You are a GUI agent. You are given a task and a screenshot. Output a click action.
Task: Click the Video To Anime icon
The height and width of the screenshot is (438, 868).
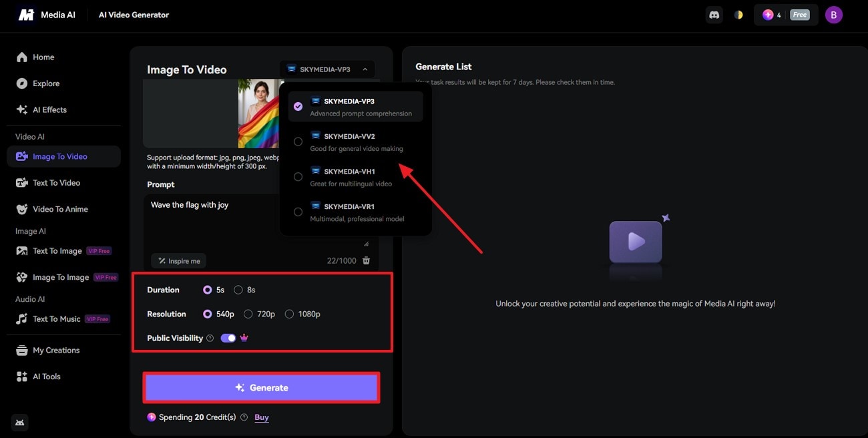click(22, 209)
